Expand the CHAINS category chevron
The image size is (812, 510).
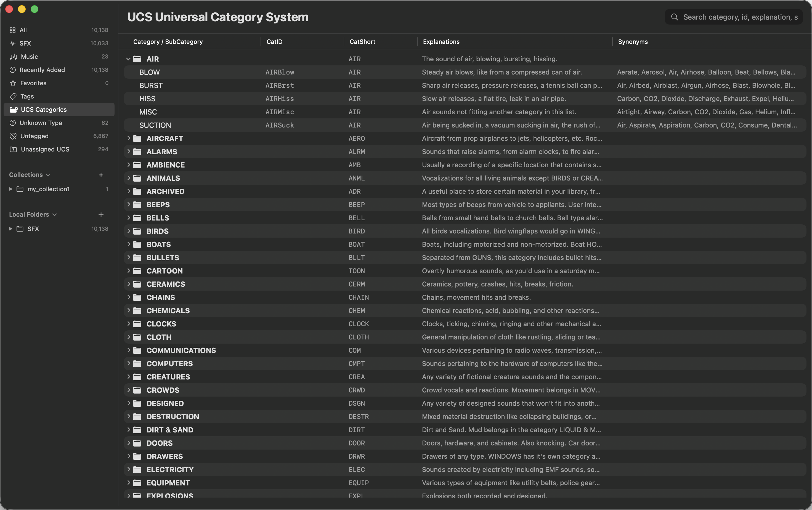pos(128,297)
